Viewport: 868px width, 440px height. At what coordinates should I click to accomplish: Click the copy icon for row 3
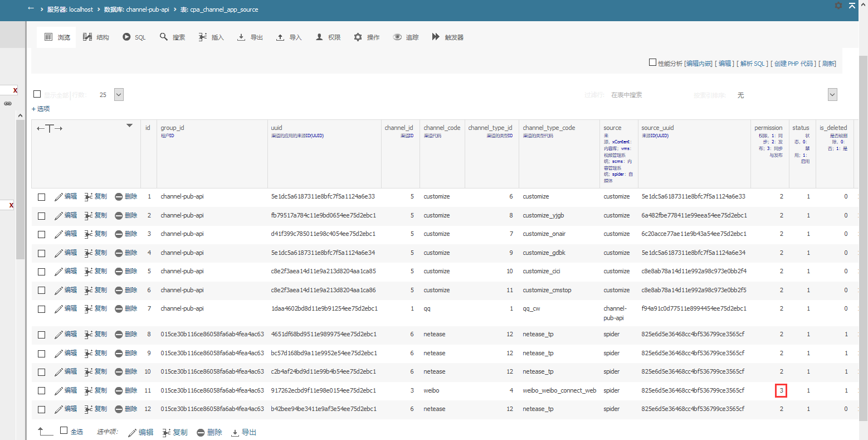click(x=89, y=234)
